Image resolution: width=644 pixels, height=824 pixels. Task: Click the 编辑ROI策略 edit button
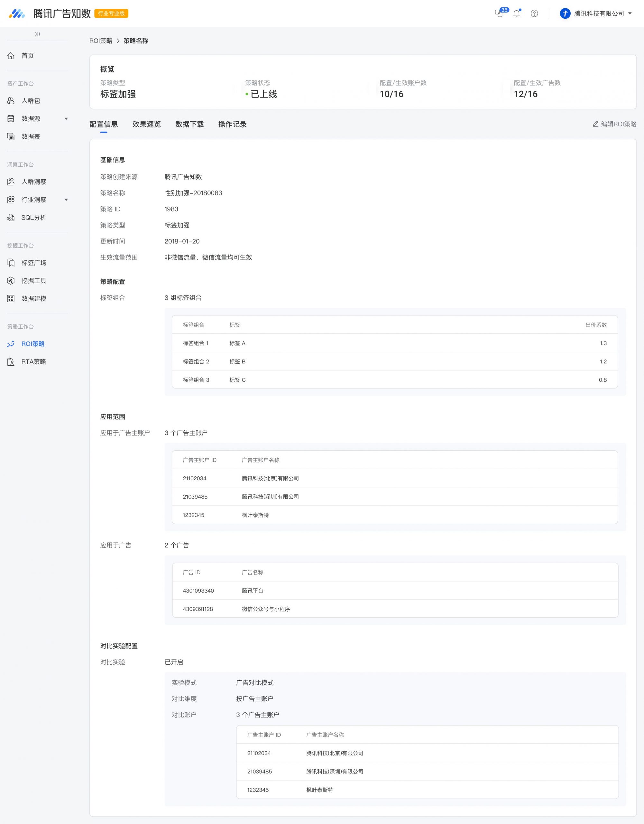[x=614, y=124]
